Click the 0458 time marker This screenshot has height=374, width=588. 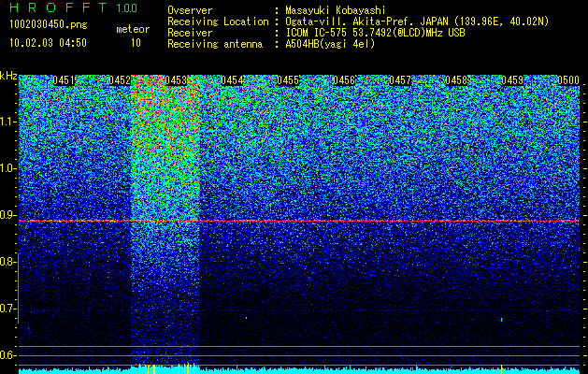[x=456, y=80]
